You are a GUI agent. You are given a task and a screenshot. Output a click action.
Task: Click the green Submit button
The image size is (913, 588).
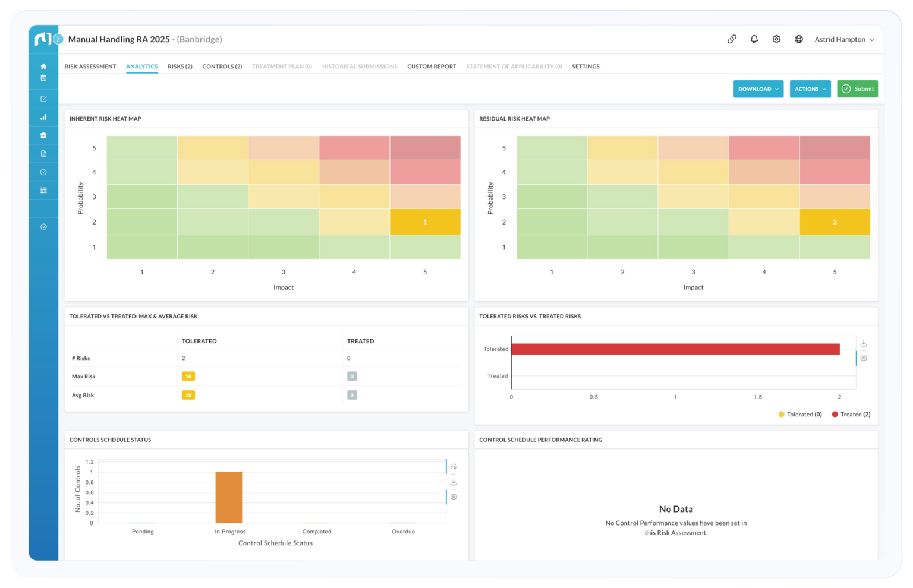point(857,89)
